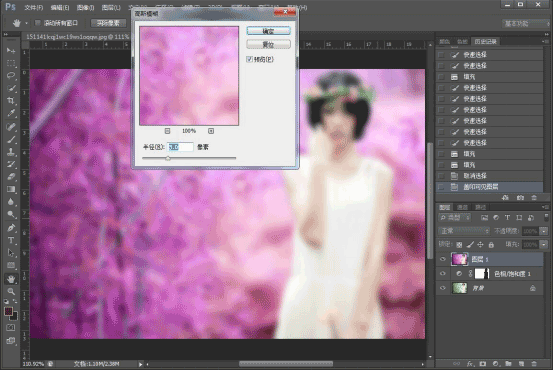Toggle 预览 preview checkbox in blur dialog
The height and width of the screenshot is (371, 553).
(249, 59)
